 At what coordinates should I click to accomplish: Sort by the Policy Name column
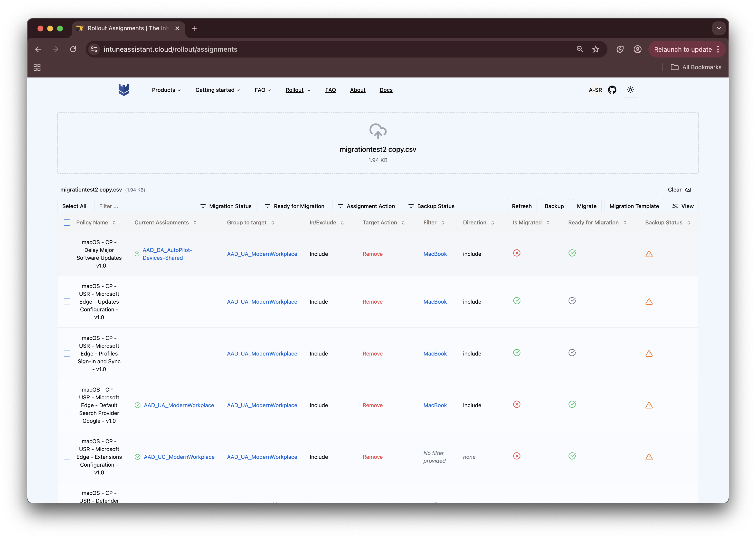[x=96, y=222]
